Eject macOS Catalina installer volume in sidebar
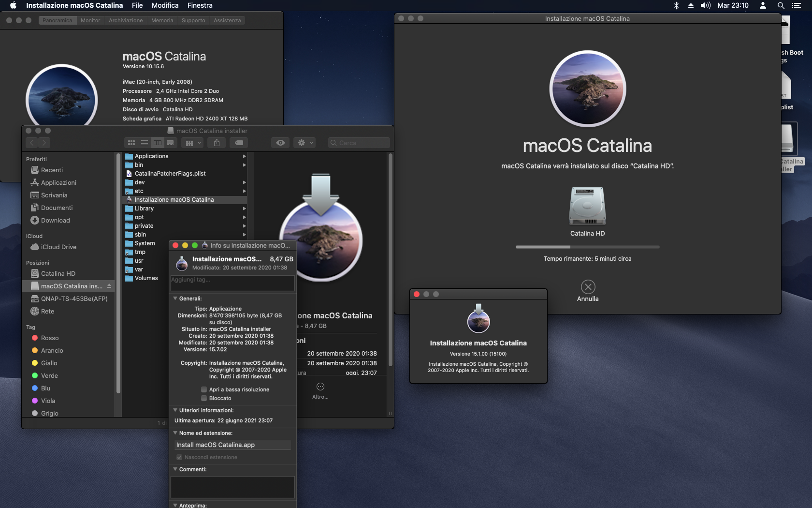Screen dimensions: 812x508 [x=109, y=286]
